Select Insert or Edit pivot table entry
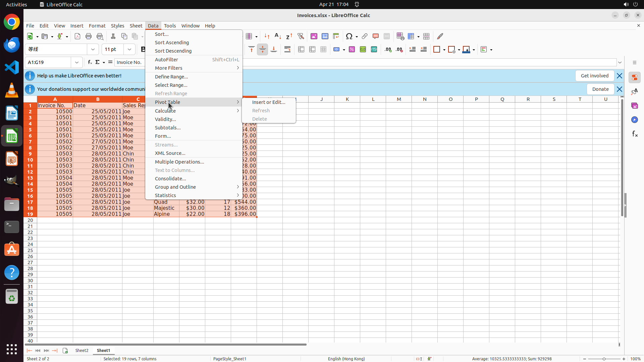Screen dimensions: 644x362 (269, 102)
